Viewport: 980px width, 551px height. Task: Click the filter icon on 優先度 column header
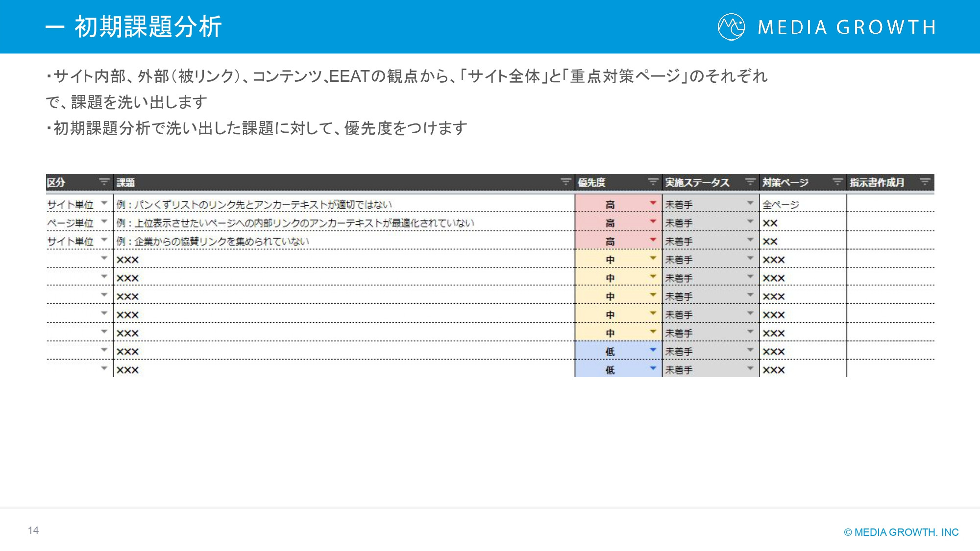(x=653, y=182)
